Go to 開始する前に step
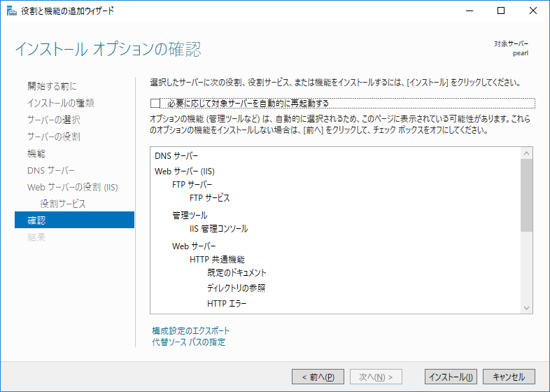550x392 pixels. point(52,86)
